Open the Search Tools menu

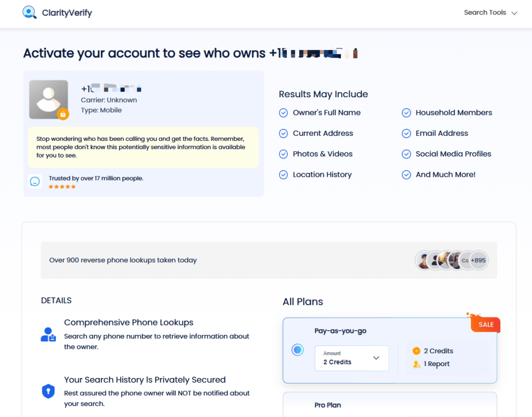click(490, 12)
